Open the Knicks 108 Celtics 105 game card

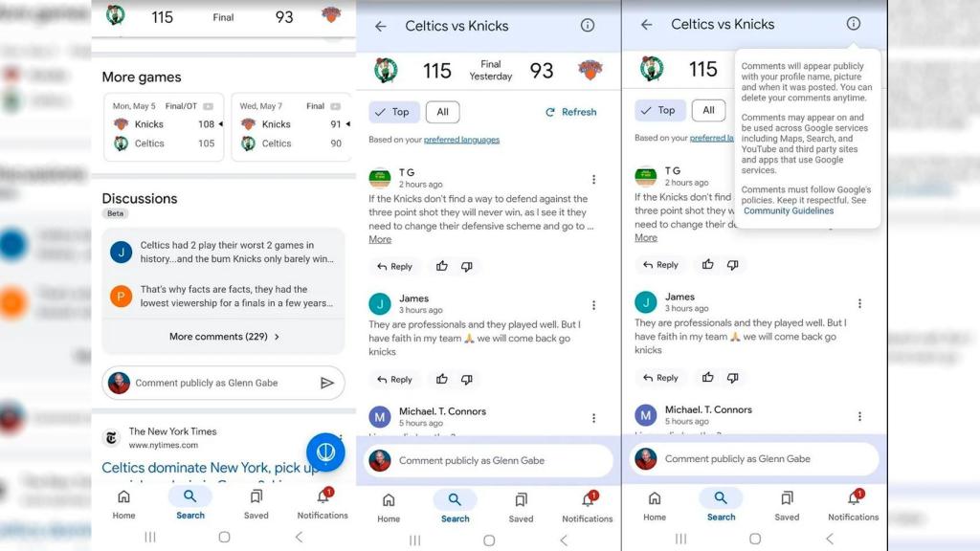point(164,126)
